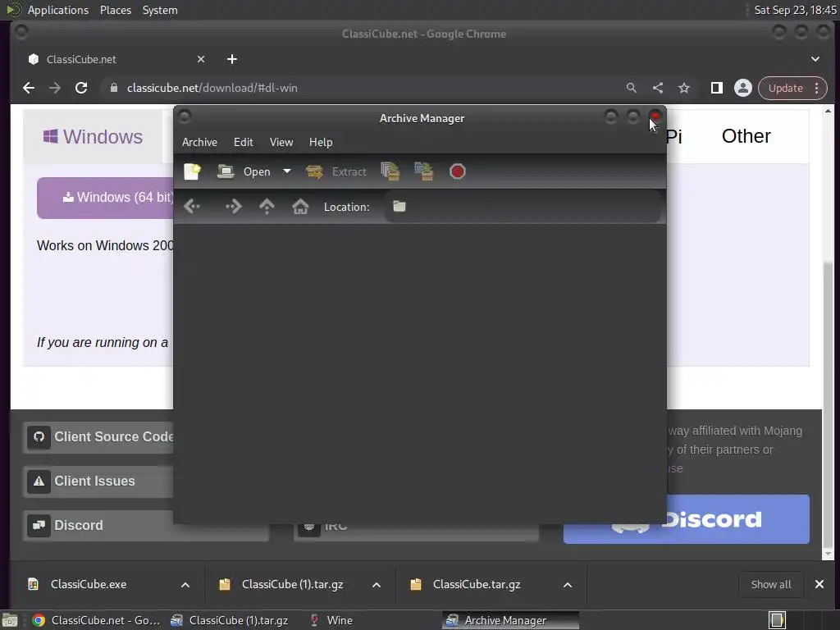Switch to the Wine taskbar entry
Screen dimensions: 840x630
[331, 620]
